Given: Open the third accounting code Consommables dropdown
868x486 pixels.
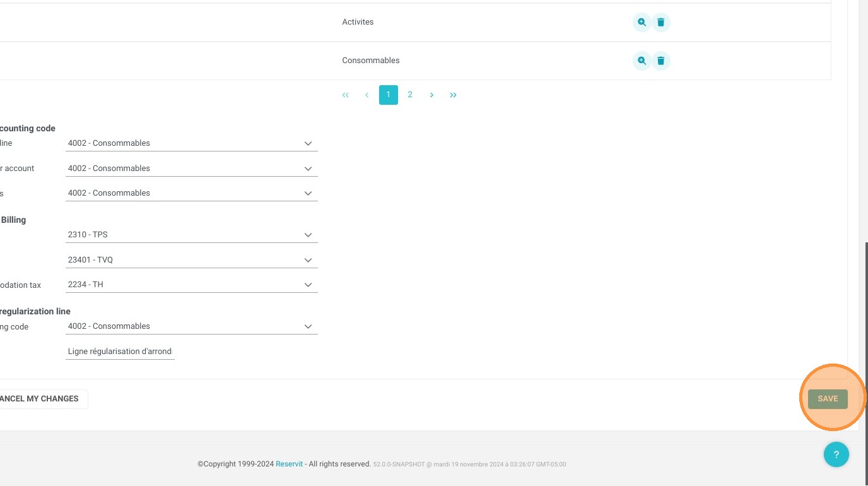Looking at the screenshot, I should [192, 193].
